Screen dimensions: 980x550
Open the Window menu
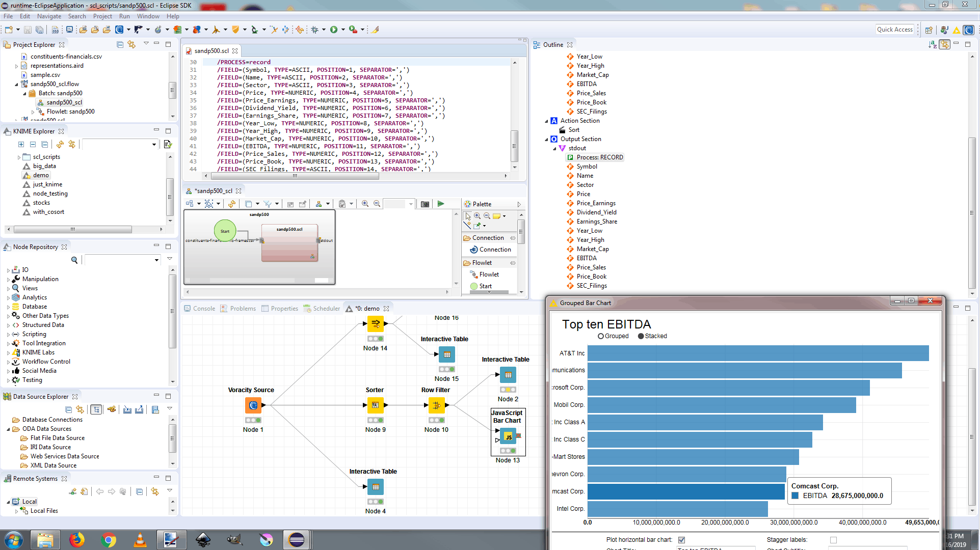pyautogui.click(x=148, y=16)
